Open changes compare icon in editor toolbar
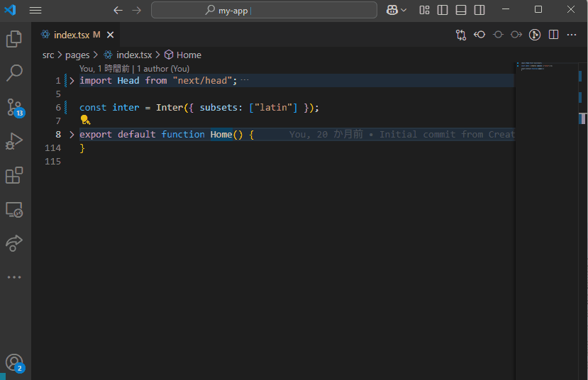Viewport: 588px width, 380px height. point(461,35)
